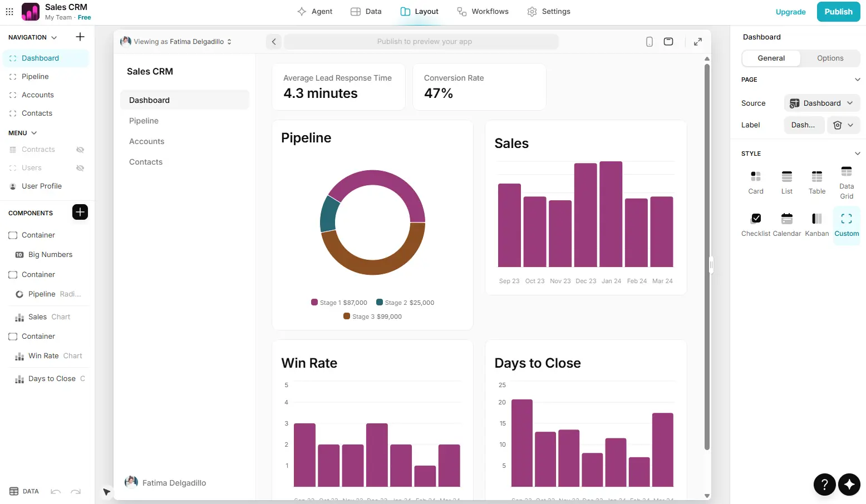Viewport: 866px width, 504px height.
Task: Go back in the preview browser
Action: (274, 42)
